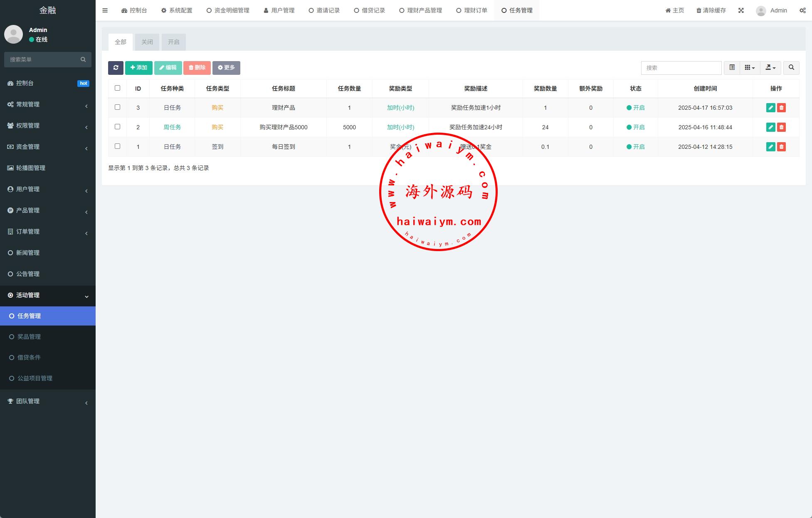Click the fullscreen expand icon in header
The image size is (812, 518).
tap(741, 10)
